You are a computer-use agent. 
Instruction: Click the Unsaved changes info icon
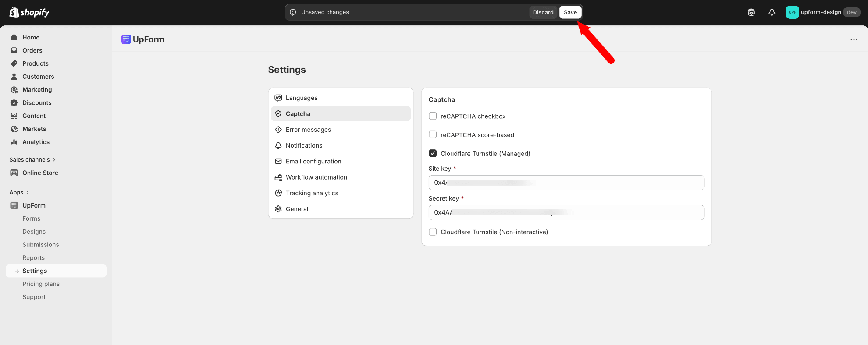(293, 12)
